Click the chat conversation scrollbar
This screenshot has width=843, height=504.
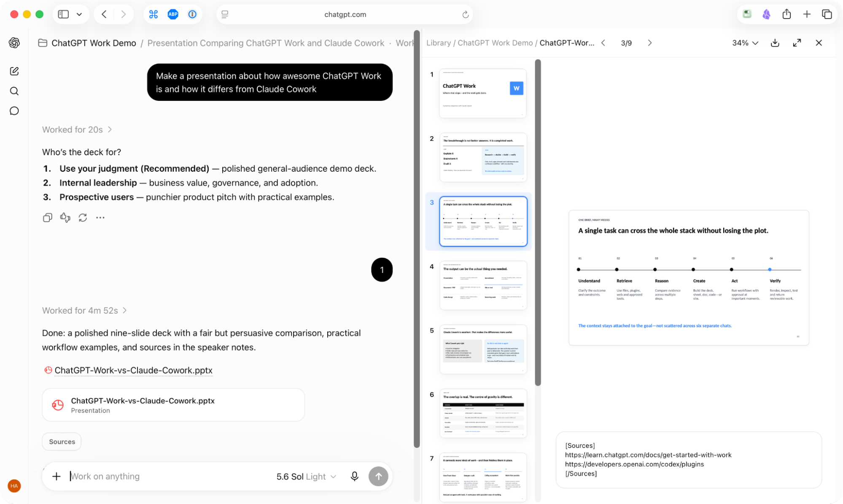coord(417,239)
